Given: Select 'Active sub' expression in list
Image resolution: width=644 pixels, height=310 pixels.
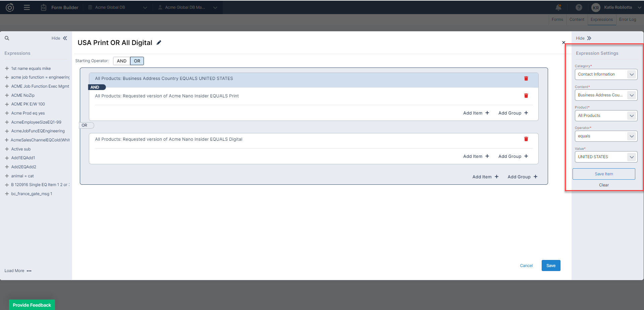Looking at the screenshot, I should pyautogui.click(x=21, y=149).
